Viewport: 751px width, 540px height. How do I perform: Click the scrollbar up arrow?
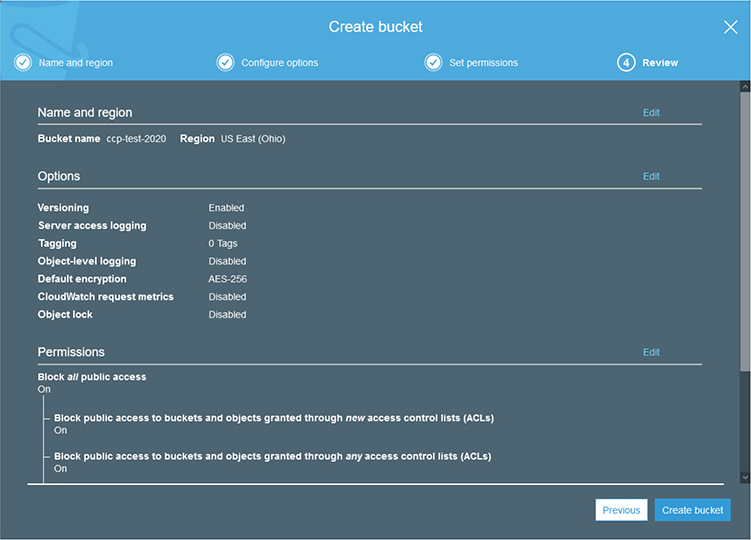point(744,88)
